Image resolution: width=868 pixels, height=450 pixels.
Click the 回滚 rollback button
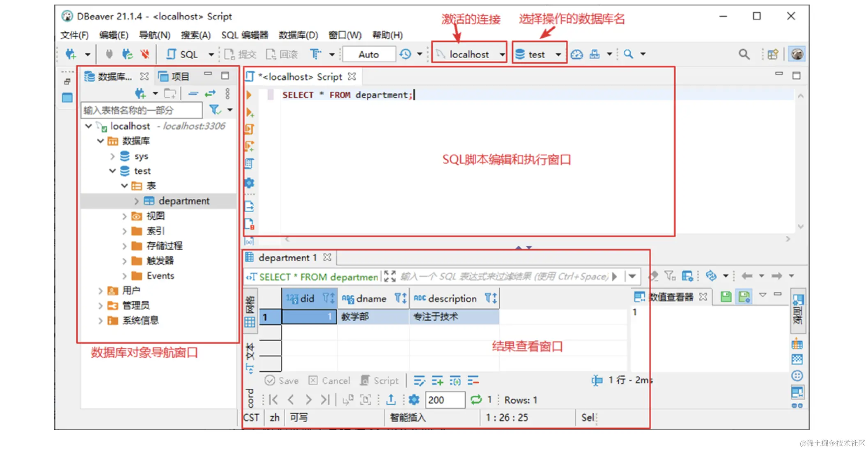(x=282, y=54)
